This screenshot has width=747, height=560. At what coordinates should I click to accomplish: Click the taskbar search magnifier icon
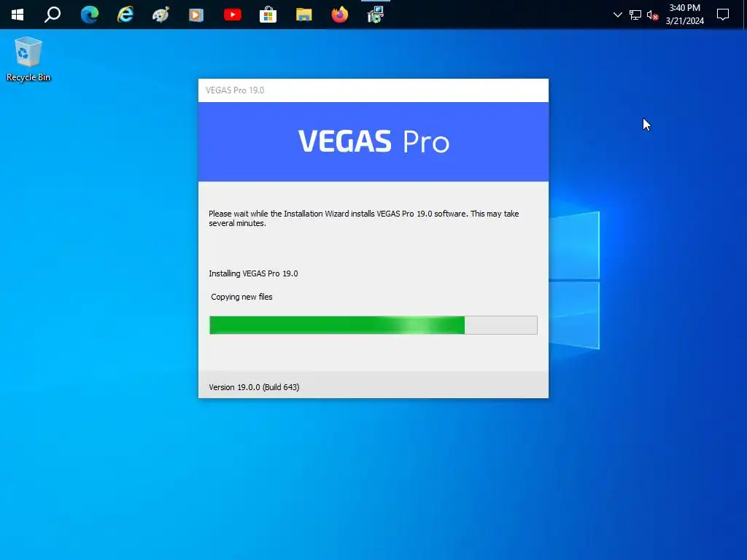coord(53,15)
